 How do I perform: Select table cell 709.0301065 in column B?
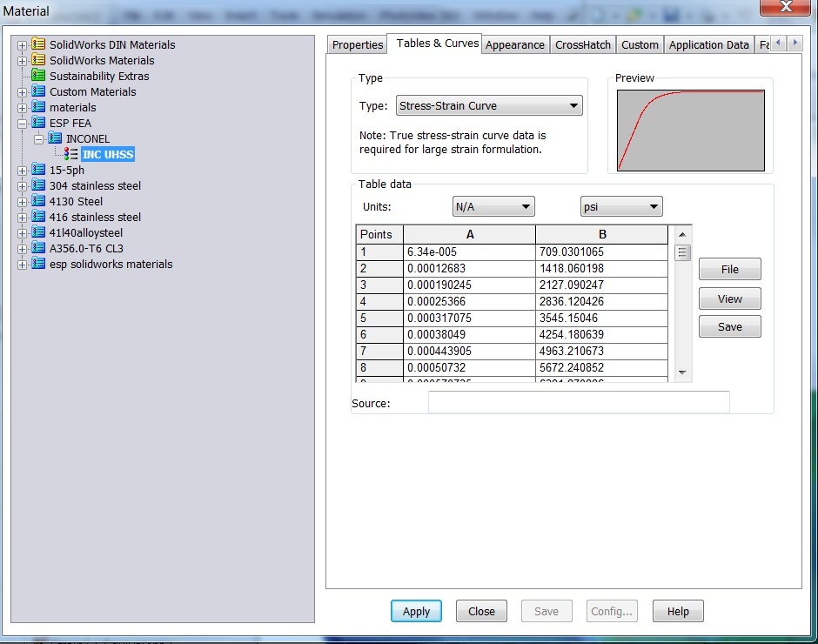[601, 252]
